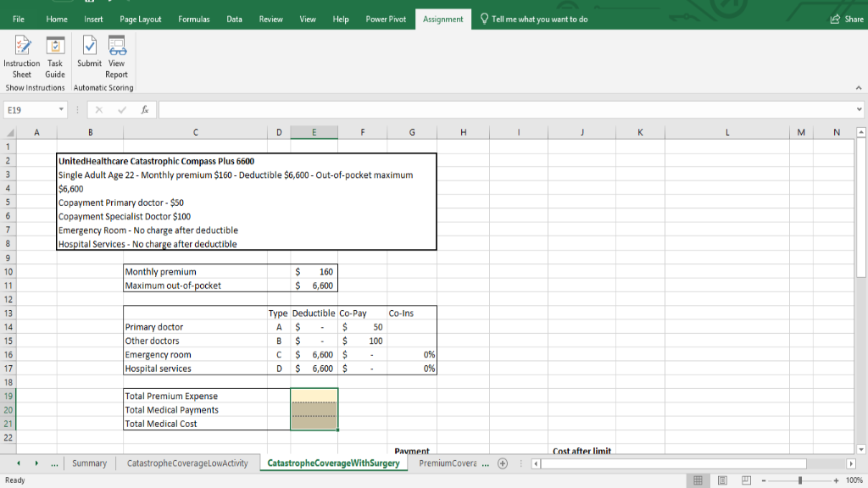Open the Task Guide
The height and width of the screenshot is (488, 868).
click(x=55, y=57)
